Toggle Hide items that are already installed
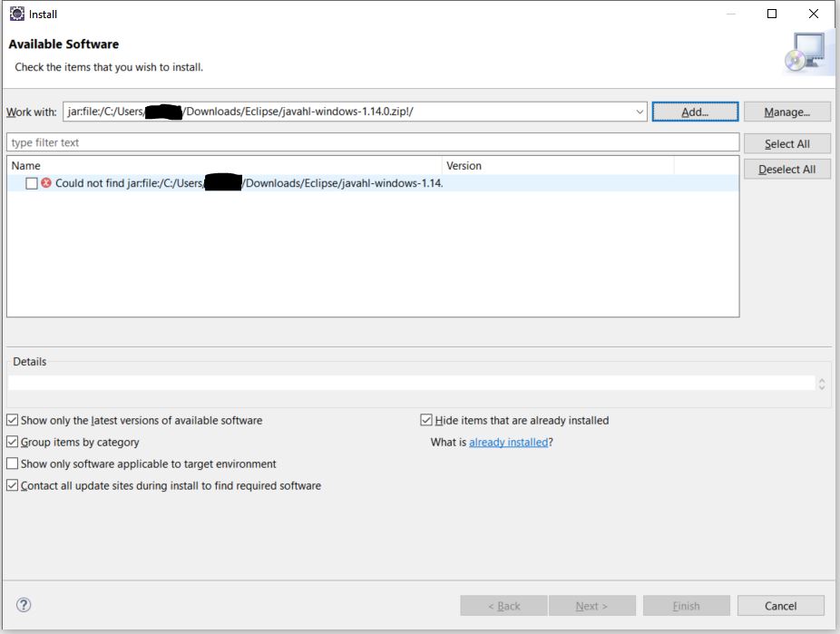840x634 pixels. click(x=426, y=420)
